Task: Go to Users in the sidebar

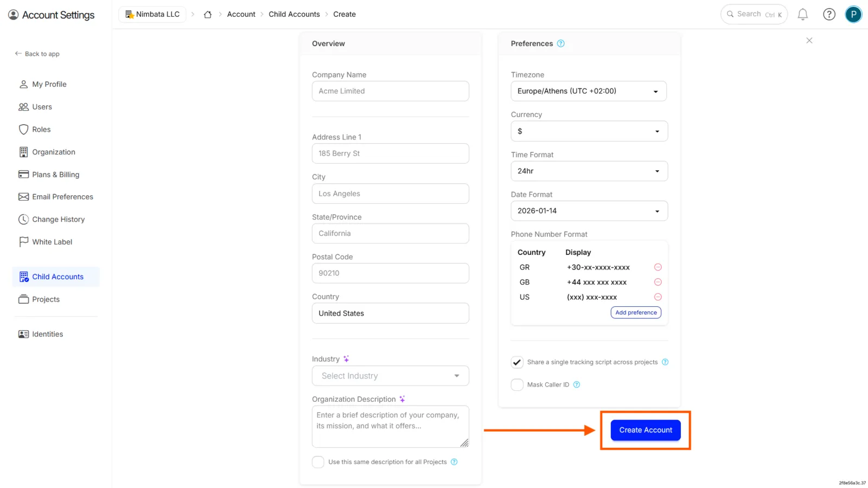Action: 42,107
